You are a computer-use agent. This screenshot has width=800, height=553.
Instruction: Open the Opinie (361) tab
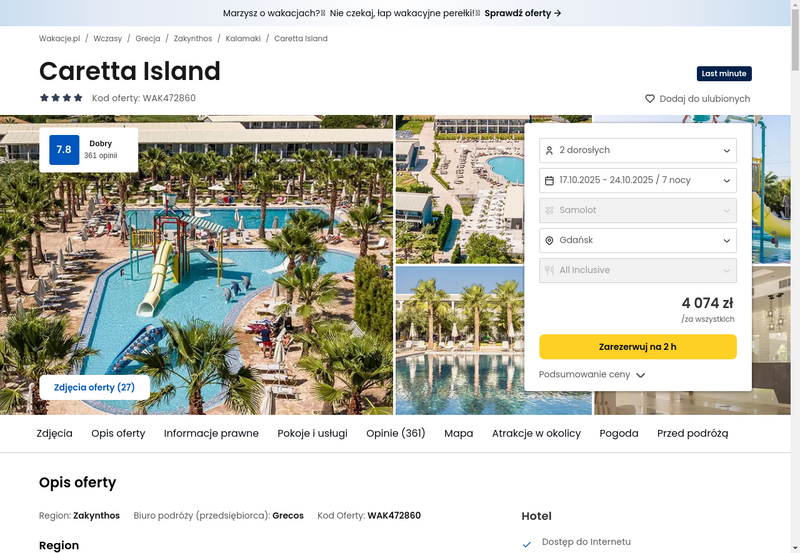[395, 433]
